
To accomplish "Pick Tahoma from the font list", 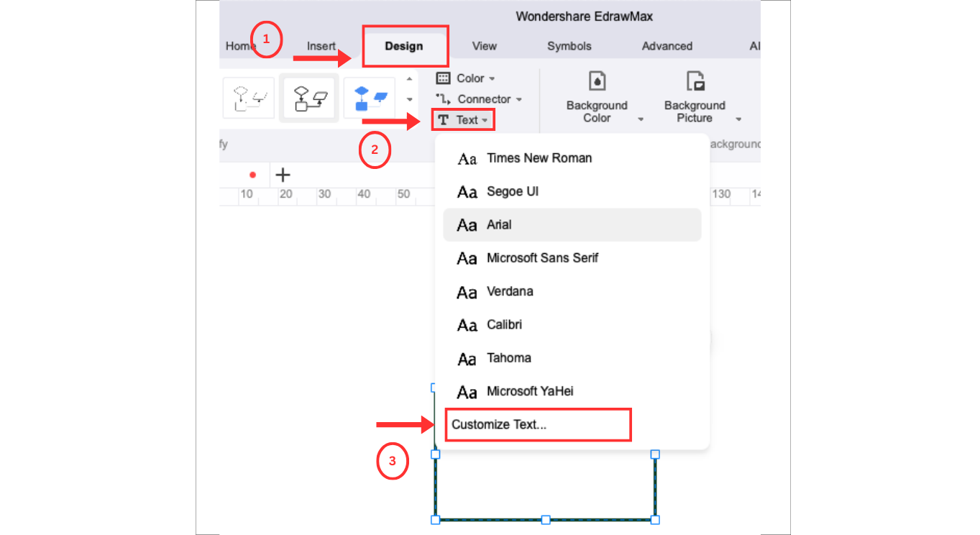I will click(572, 357).
